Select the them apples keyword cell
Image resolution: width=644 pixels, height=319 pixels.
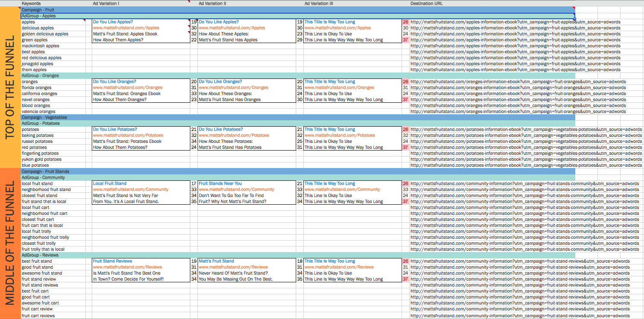53,70
